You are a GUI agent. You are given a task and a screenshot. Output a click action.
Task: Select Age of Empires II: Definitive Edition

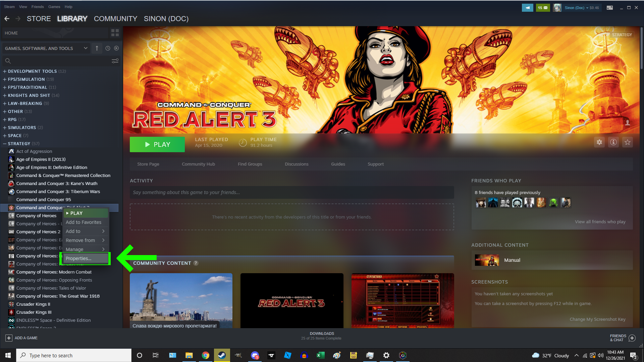(52, 168)
